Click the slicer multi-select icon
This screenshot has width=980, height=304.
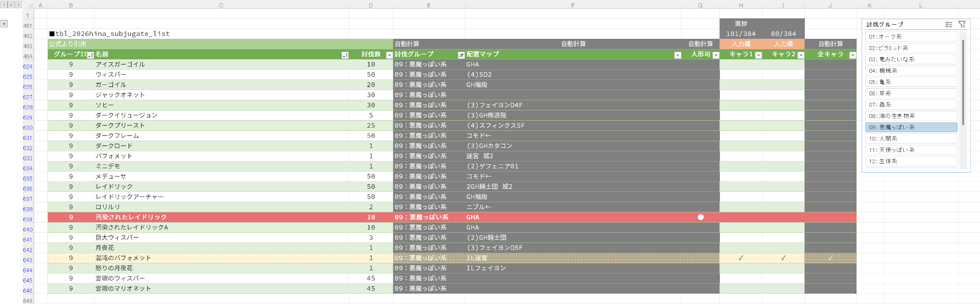pyautogui.click(x=948, y=25)
